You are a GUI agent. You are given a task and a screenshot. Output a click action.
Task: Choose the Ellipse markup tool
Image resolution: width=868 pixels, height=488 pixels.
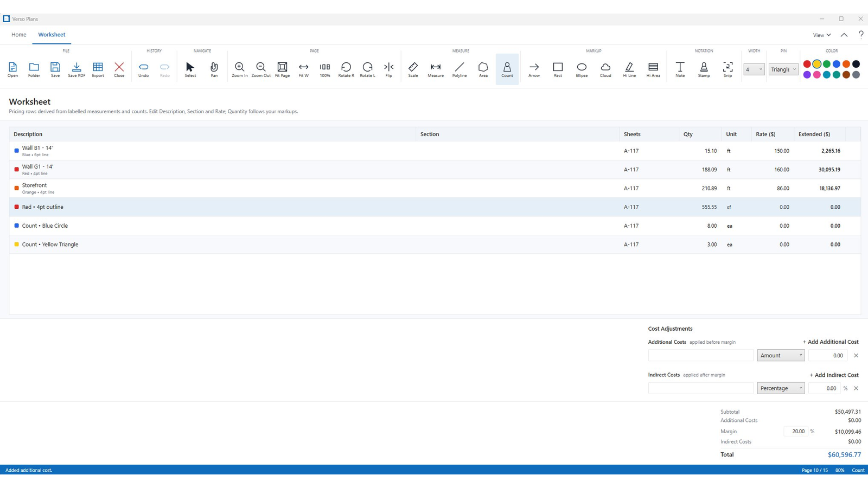pyautogui.click(x=582, y=69)
